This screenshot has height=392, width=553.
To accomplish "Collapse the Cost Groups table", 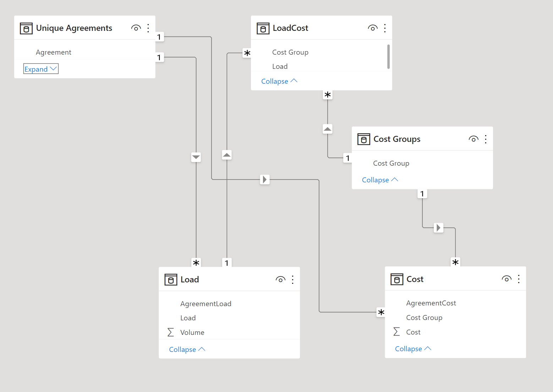I will point(380,180).
